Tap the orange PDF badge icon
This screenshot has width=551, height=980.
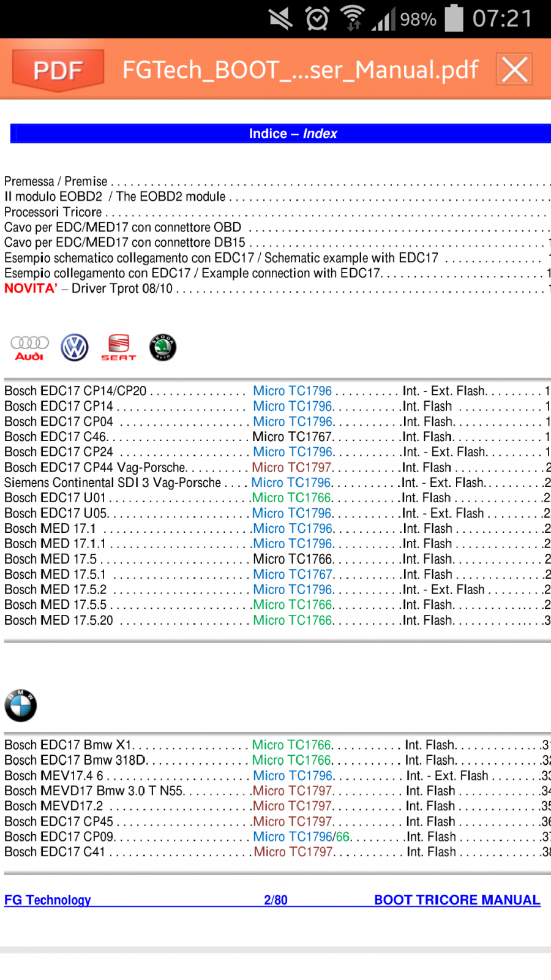point(58,70)
